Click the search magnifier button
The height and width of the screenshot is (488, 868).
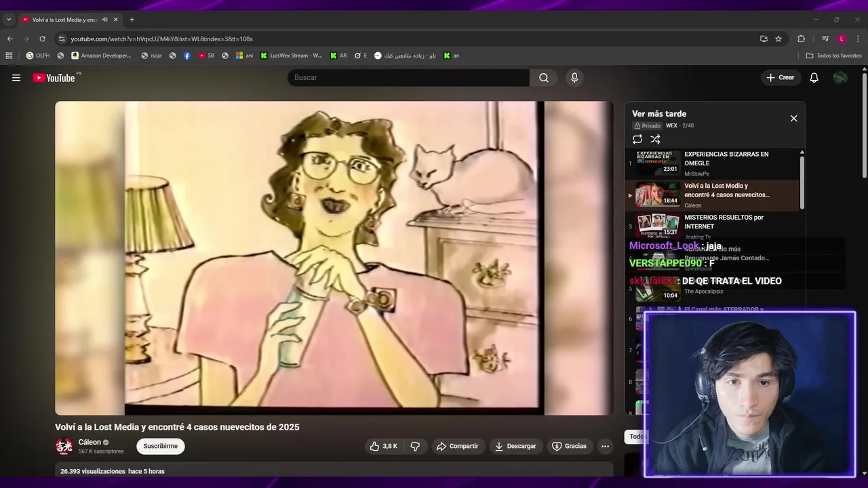pyautogui.click(x=544, y=78)
